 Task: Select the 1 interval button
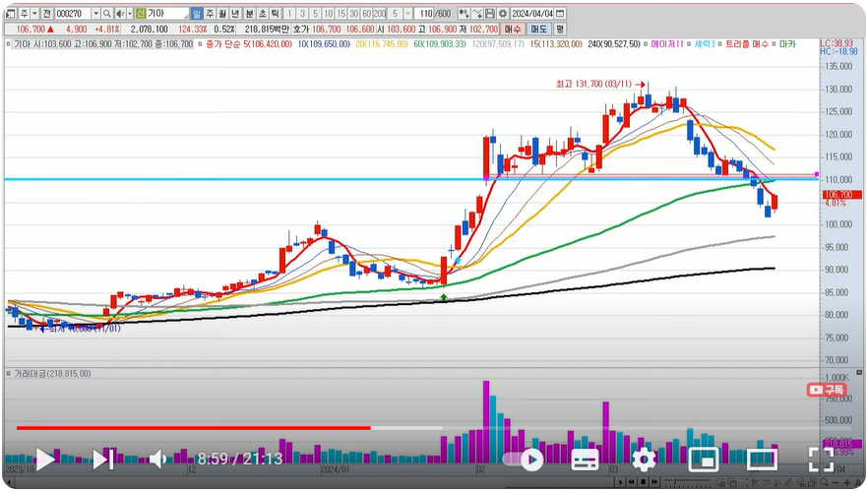pyautogui.click(x=289, y=13)
